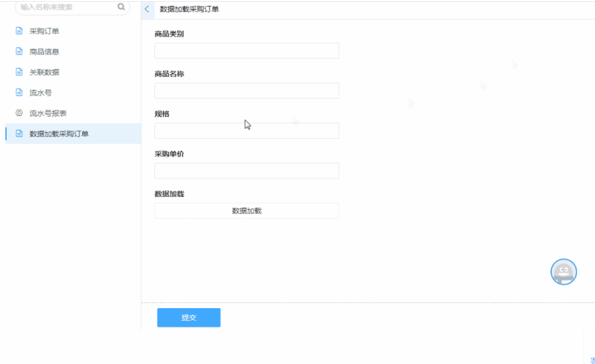Open the robot assistant chat icon
The width and height of the screenshot is (595, 364).
(x=563, y=272)
